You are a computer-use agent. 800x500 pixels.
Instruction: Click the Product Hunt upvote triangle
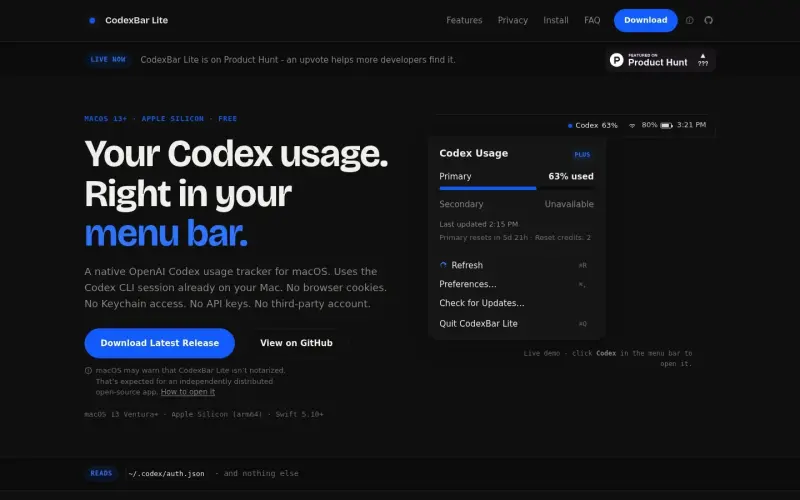tap(703, 56)
